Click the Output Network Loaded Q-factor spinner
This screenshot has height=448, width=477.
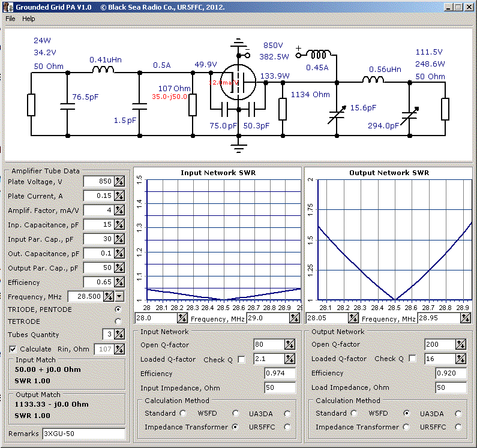point(461,359)
